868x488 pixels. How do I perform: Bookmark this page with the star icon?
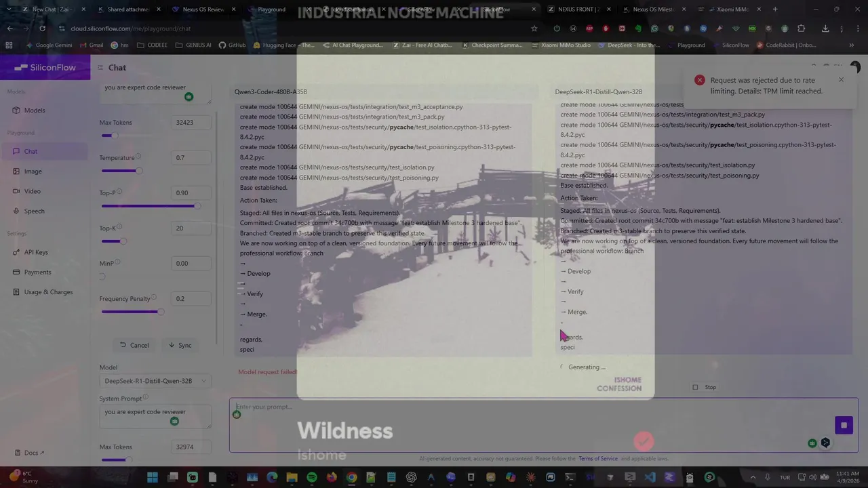pyautogui.click(x=534, y=28)
